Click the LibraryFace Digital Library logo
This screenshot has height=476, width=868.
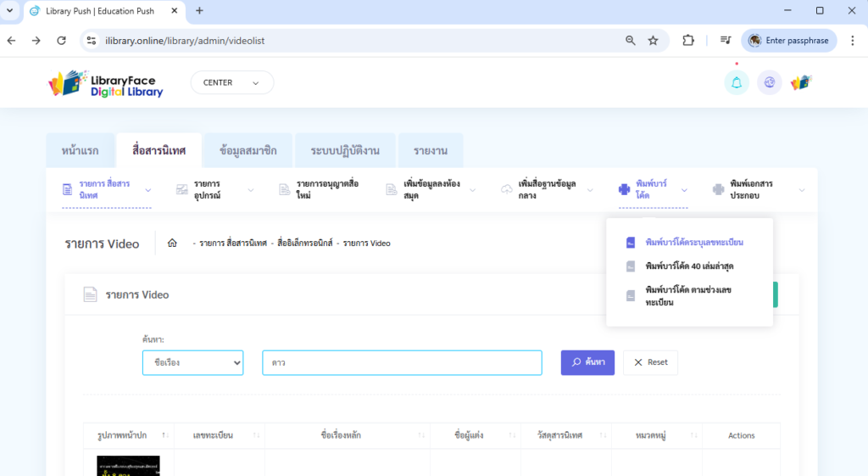[x=106, y=83]
